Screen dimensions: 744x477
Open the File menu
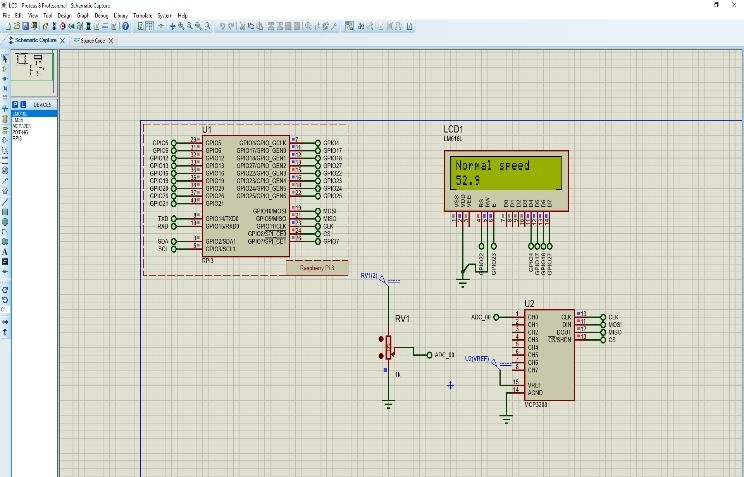(x=7, y=16)
